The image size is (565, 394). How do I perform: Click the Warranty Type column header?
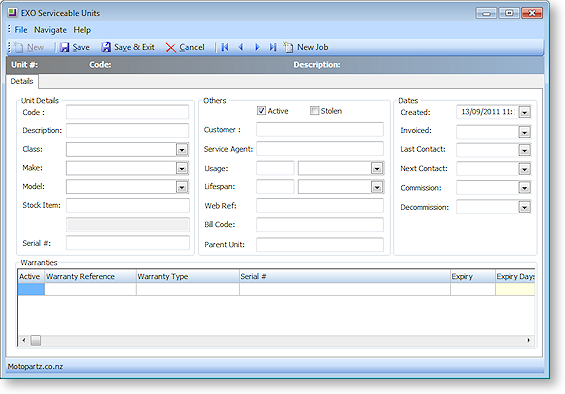(188, 276)
